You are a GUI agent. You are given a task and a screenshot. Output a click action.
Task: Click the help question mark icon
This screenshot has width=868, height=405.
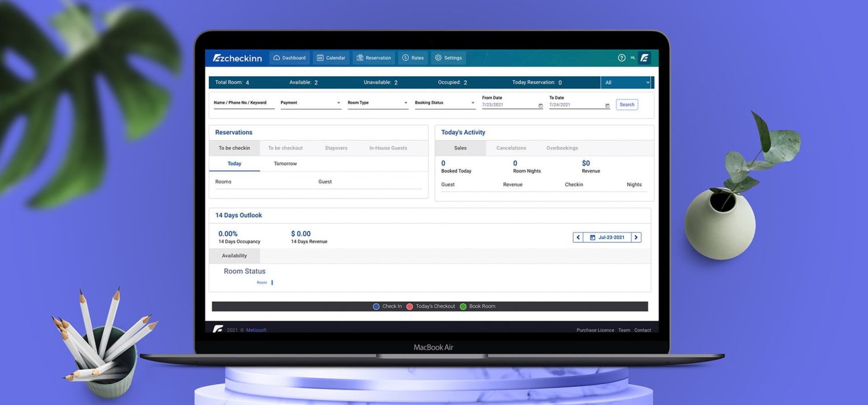pos(621,58)
